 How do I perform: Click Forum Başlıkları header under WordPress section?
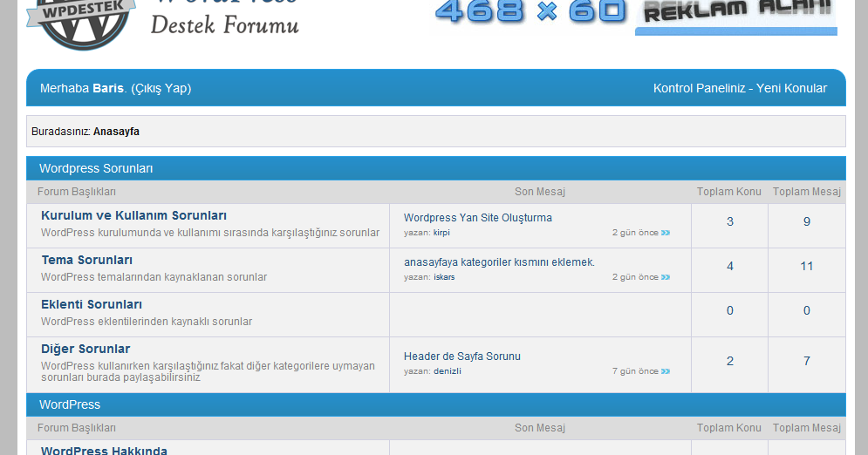(x=77, y=428)
